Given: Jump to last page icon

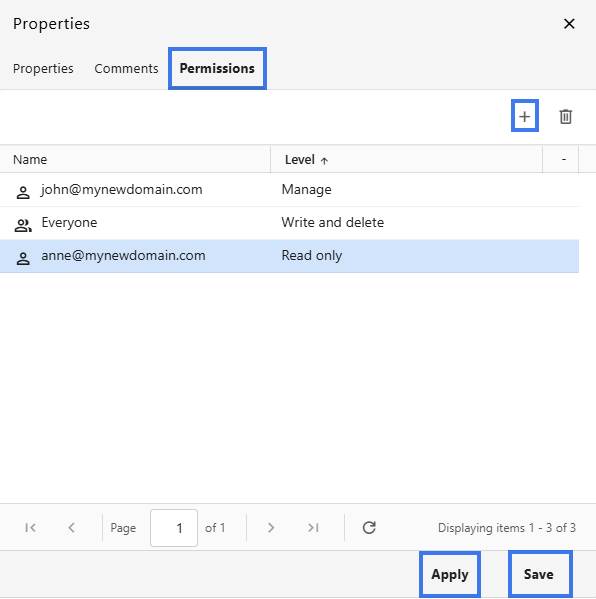Looking at the screenshot, I should [x=313, y=528].
